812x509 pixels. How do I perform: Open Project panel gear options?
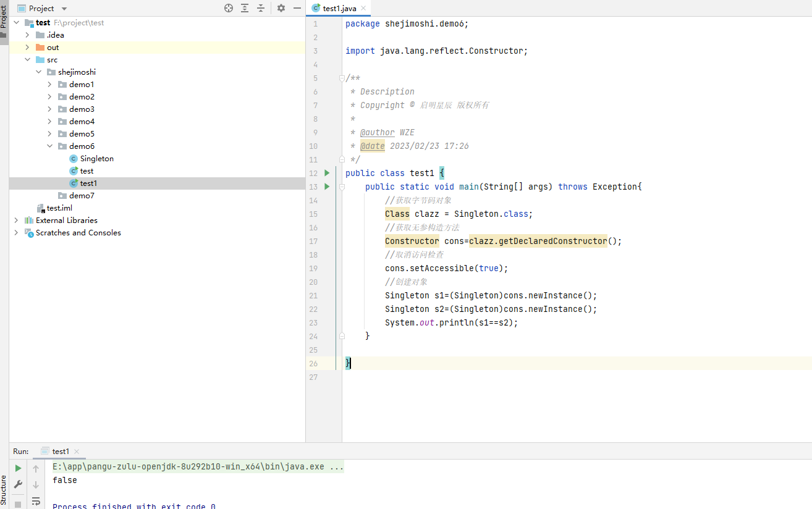(x=281, y=8)
